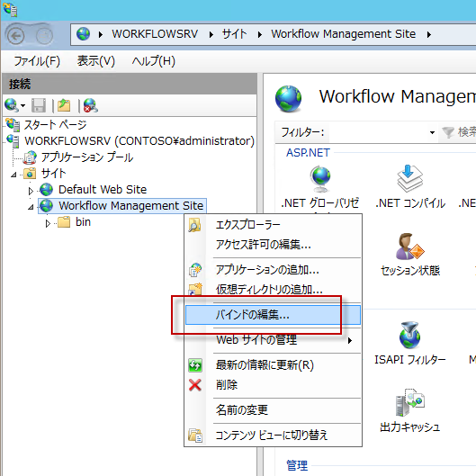Choose 名前の変更 menu item
The width and height of the screenshot is (476, 476).
click(273, 410)
